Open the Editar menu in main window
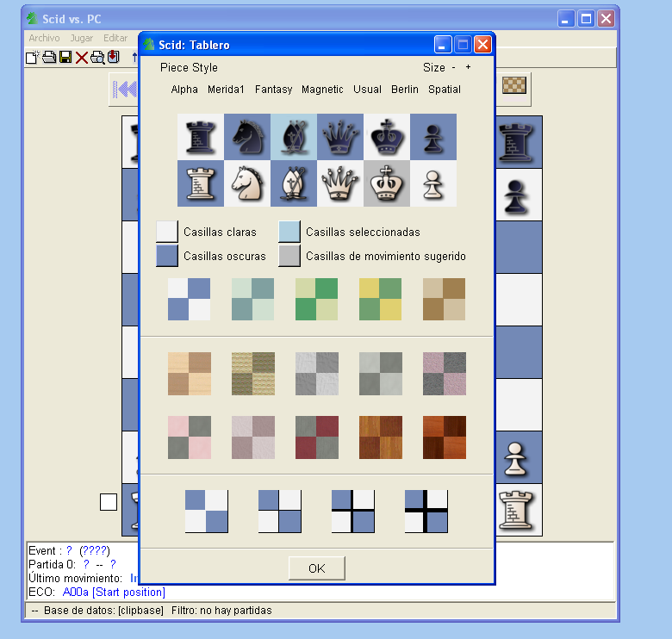This screenshot has height=639, width=672. [x=115, y=38]
